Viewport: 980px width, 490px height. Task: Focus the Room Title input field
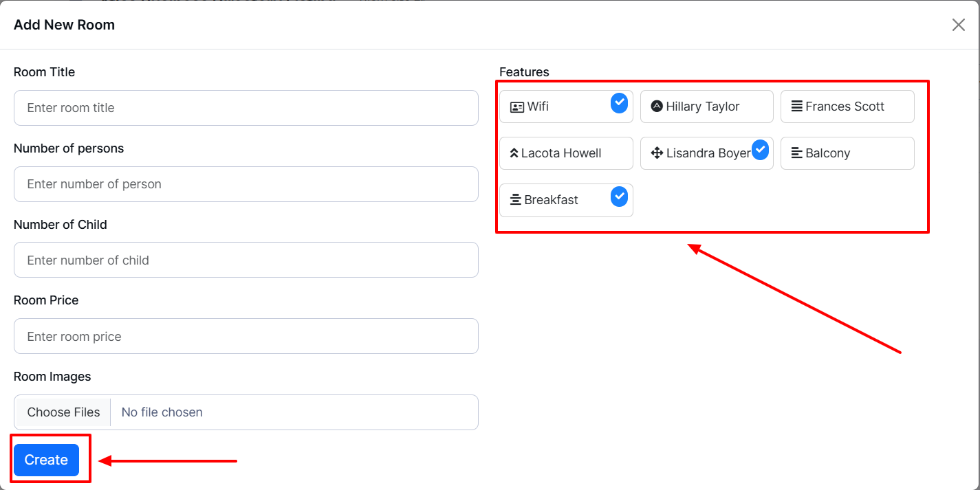(246, 108)
